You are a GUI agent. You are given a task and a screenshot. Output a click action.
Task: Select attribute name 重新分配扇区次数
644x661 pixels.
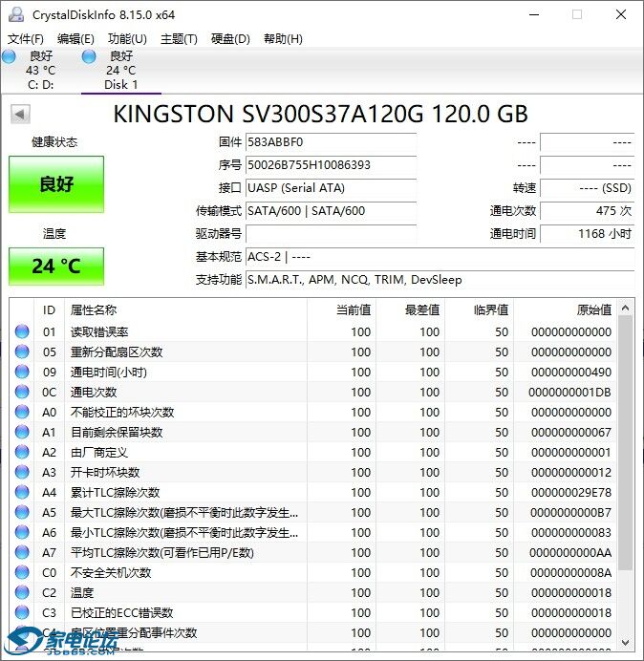[x=117, y=352]
